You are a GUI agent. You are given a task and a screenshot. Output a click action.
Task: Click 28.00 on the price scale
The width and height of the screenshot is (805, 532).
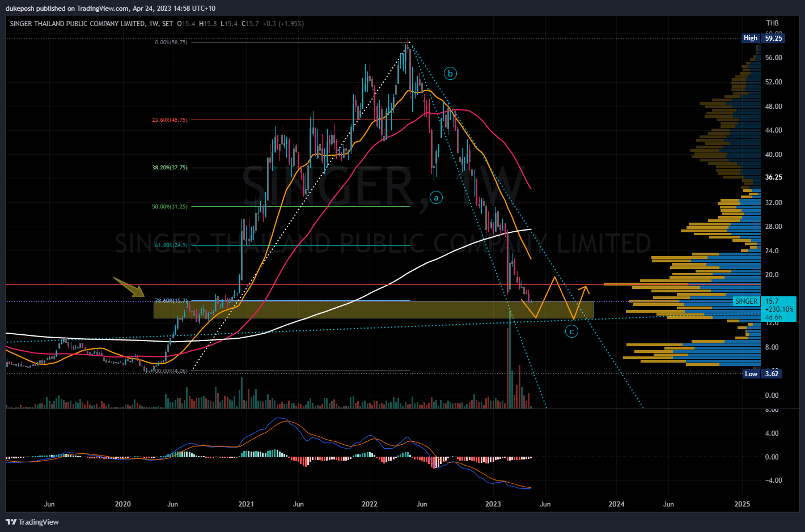pos(773,227)
